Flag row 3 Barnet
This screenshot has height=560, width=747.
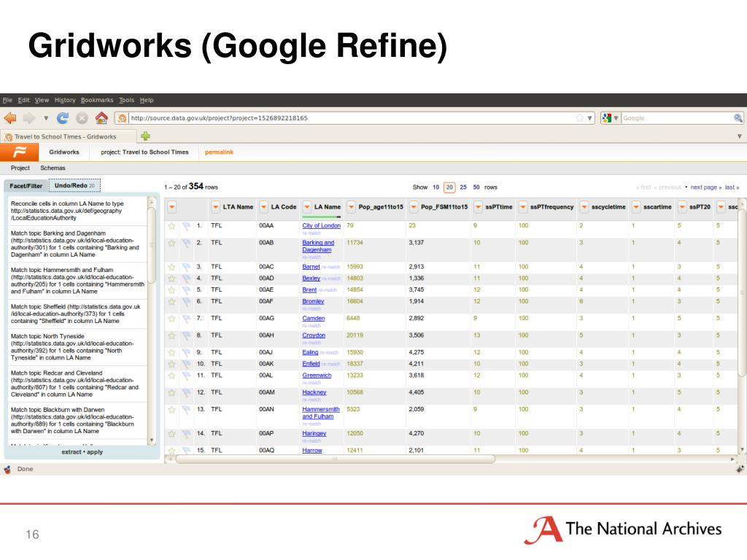(186, 267)
